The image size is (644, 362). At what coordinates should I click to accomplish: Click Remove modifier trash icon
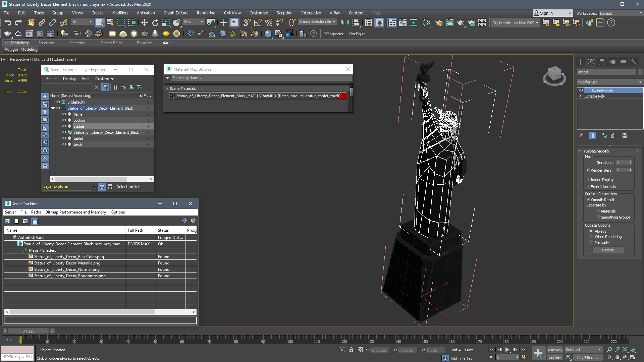pos(613,135)
